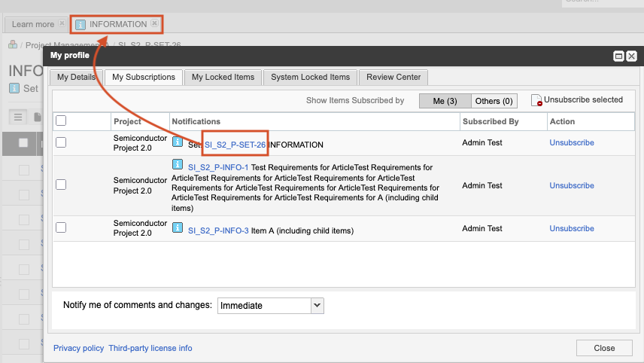Click the info icon next to Set label
This screenshot has height=363, width=644.
[x=14, y=88]
